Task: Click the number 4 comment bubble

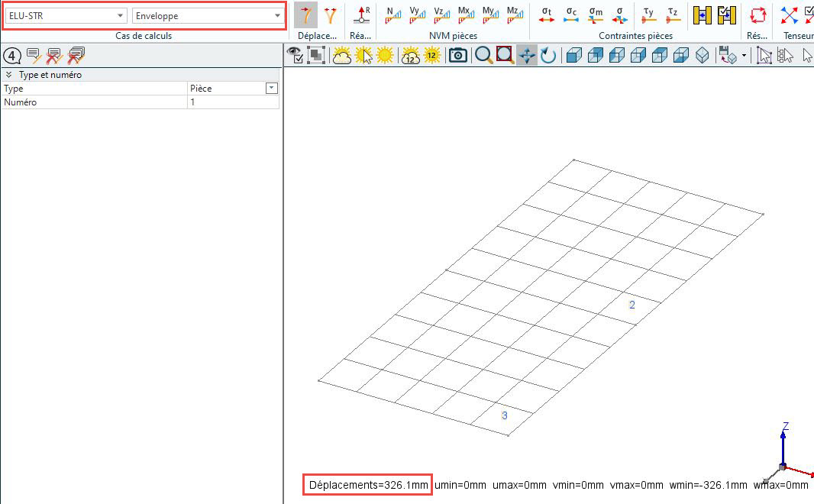Action: pos(12,55)
